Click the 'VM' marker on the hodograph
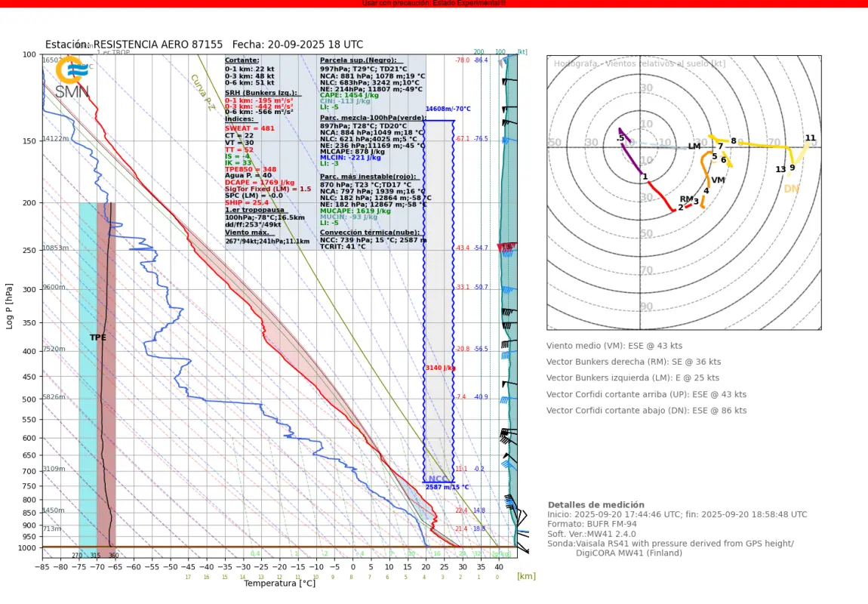The image size is (868, 604). click(x=718, y=180)
